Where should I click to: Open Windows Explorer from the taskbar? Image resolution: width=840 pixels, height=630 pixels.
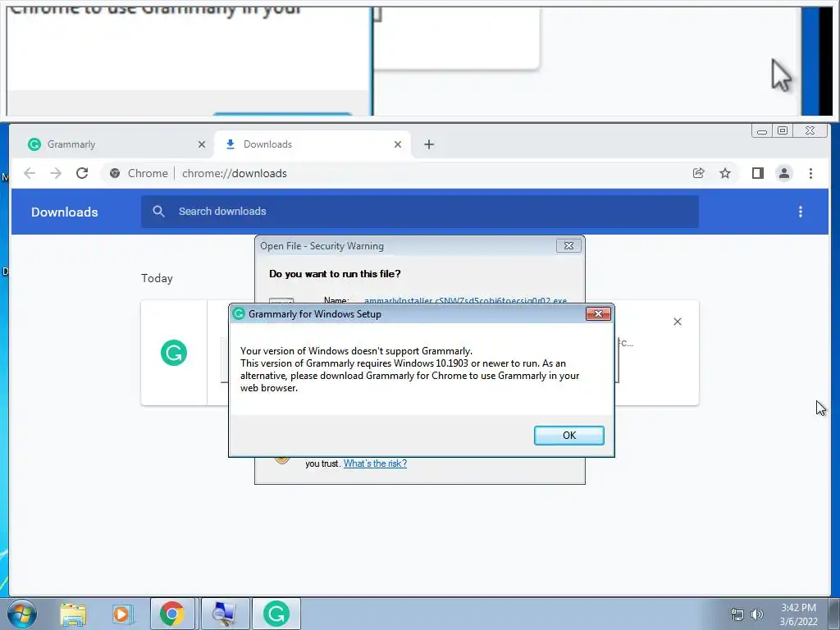(73, 614)
